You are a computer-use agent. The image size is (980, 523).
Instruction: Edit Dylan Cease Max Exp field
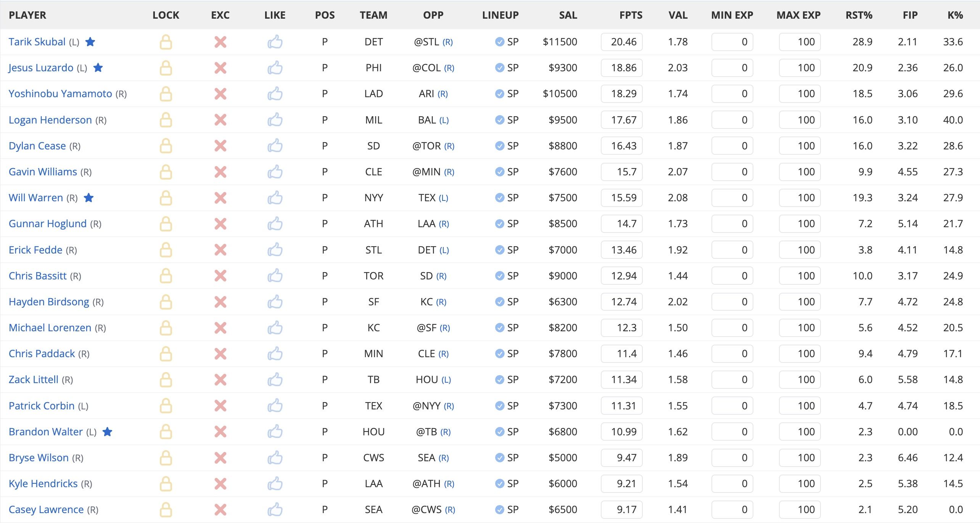[800, 146]
